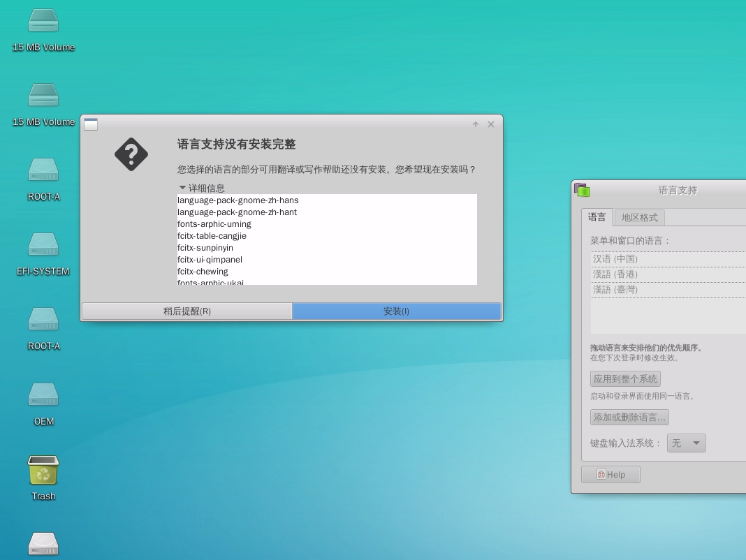
Task: Switch to the 语言 tab
Action: pyautogui.click(x=597, y=217)
